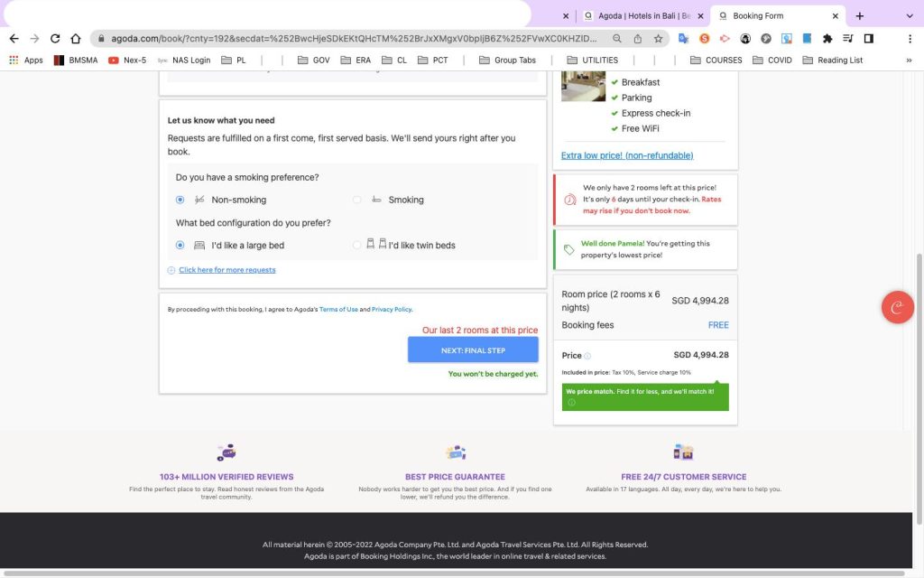Open the tab search dropdown arrow
The image size is (924, 578).
pyautogui.click(x=910, y=16)
